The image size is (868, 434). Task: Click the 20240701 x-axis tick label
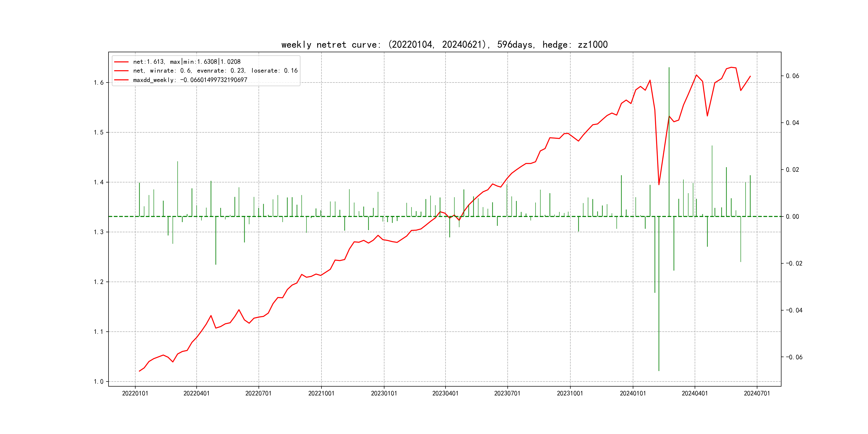757,393
